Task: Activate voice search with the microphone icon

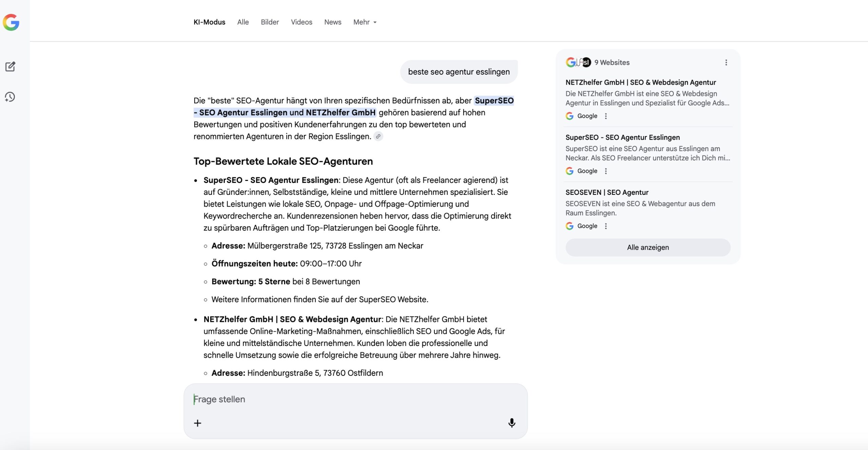Action: point(512,423)
